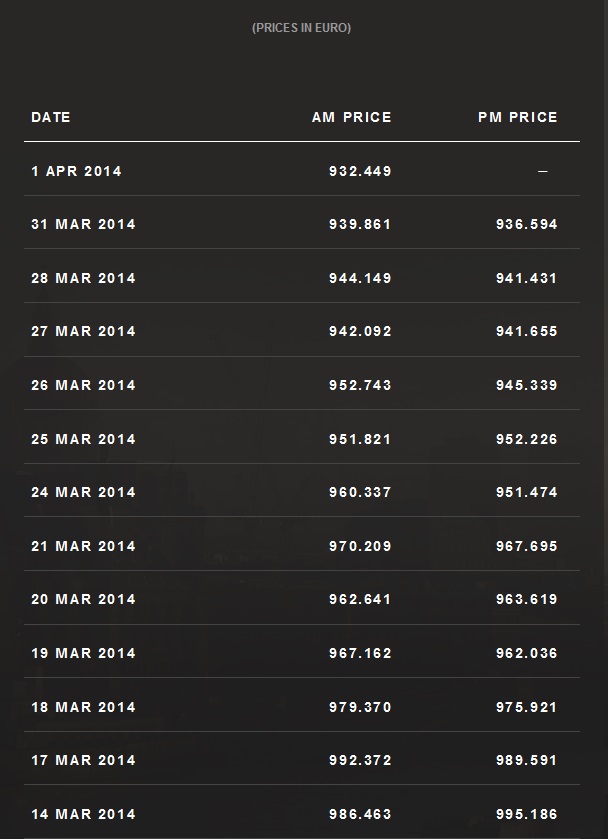
Task: Click the 995.186 PM price value
Action: tap(526, 814)
